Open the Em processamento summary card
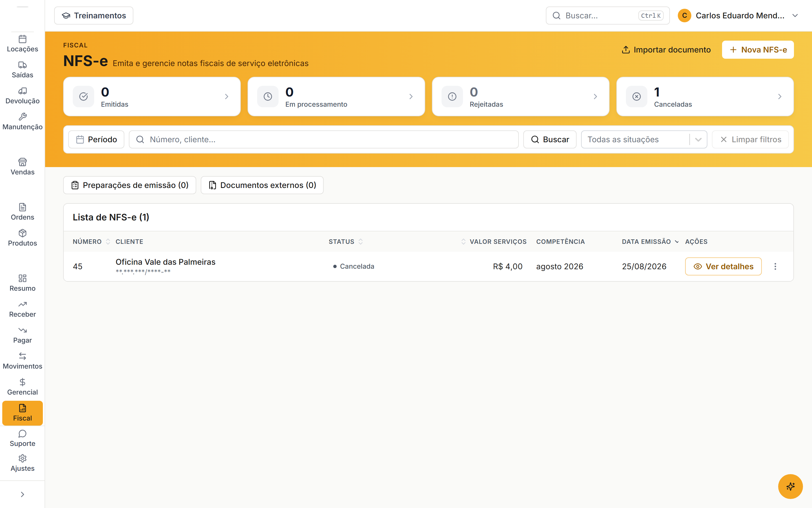This screenshot has width=812, height=508. point(336,97)
